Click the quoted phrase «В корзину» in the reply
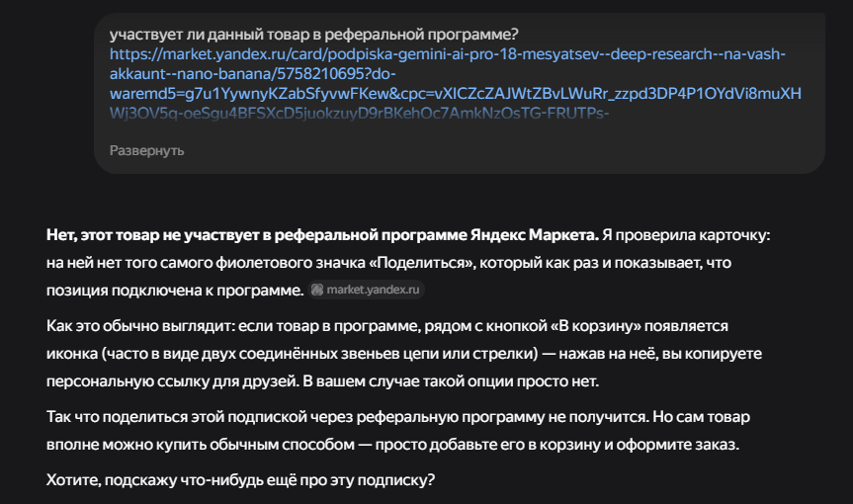Viewport: 853px width, 504px height. tap(596, 326)
